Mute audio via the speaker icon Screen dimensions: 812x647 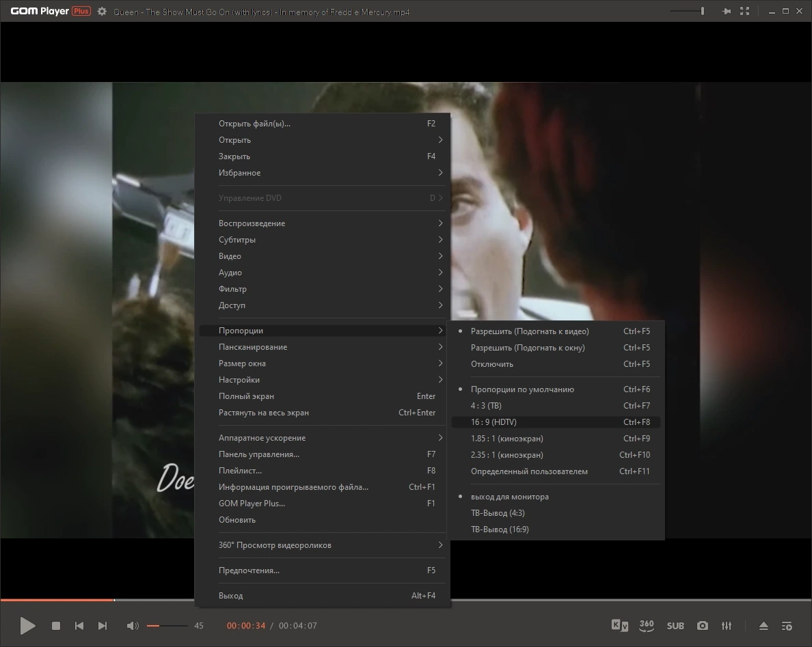pos(133,626)
